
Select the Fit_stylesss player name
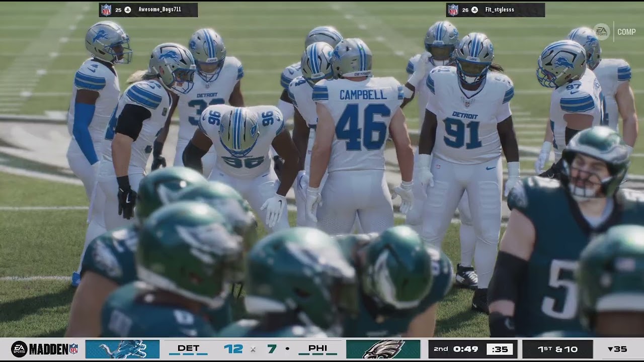(x=500, y=10)
